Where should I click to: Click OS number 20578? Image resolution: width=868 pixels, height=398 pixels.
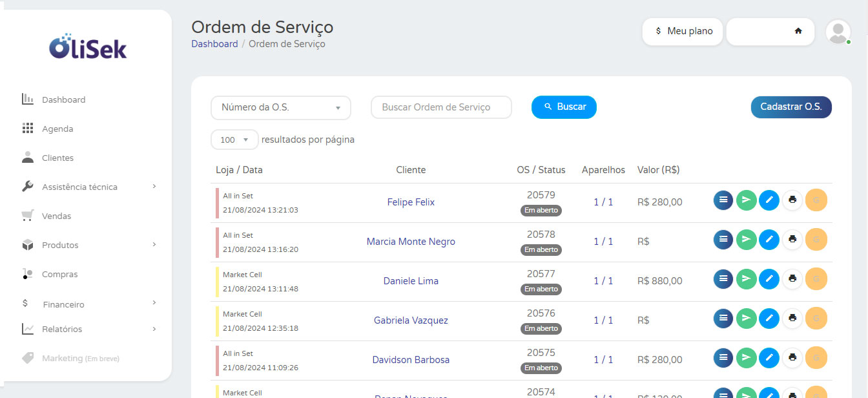tap(541, 235)
